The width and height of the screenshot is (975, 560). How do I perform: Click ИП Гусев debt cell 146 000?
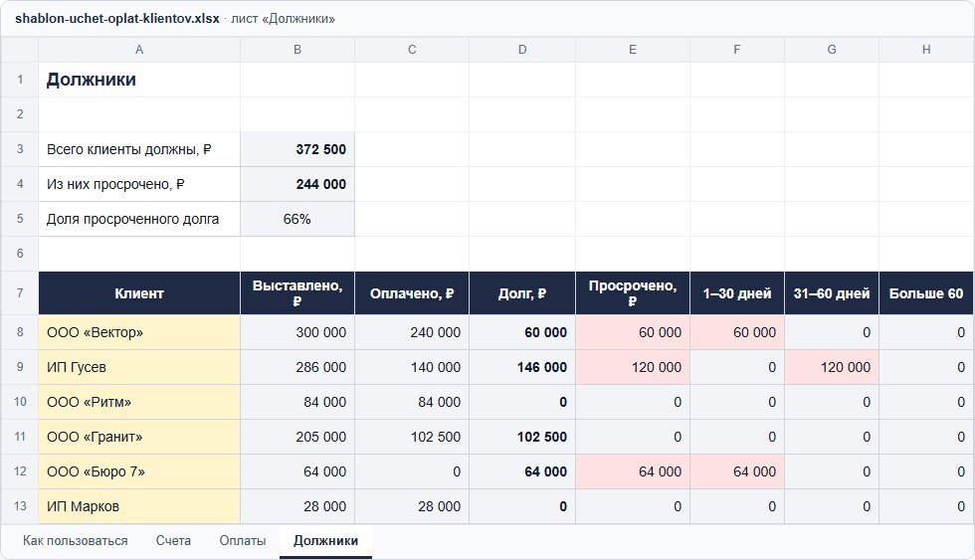[x=522, y=367]
